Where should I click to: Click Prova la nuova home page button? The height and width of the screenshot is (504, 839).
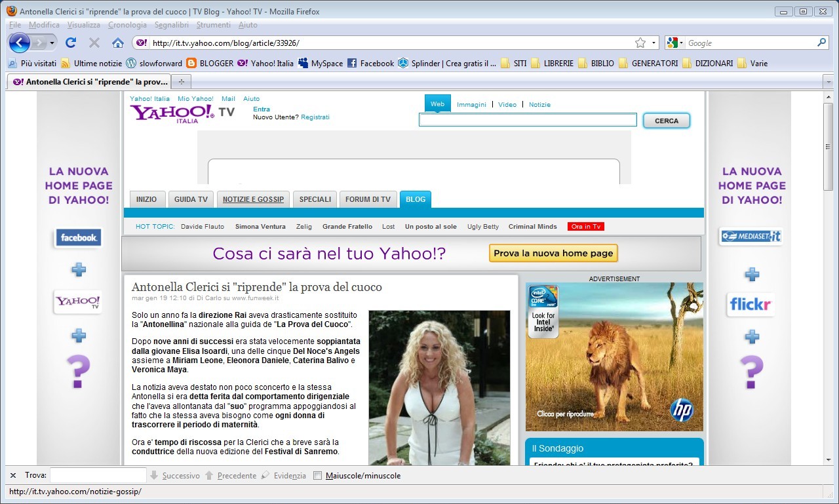pos(553,253)
